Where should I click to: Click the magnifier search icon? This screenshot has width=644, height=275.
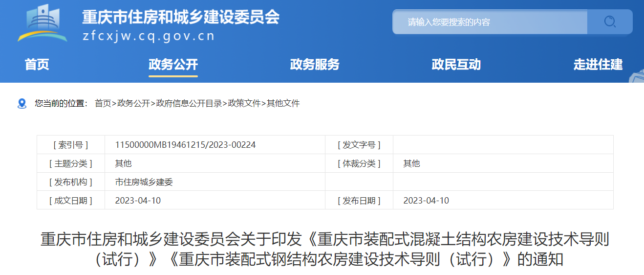(x=609, y=22)
